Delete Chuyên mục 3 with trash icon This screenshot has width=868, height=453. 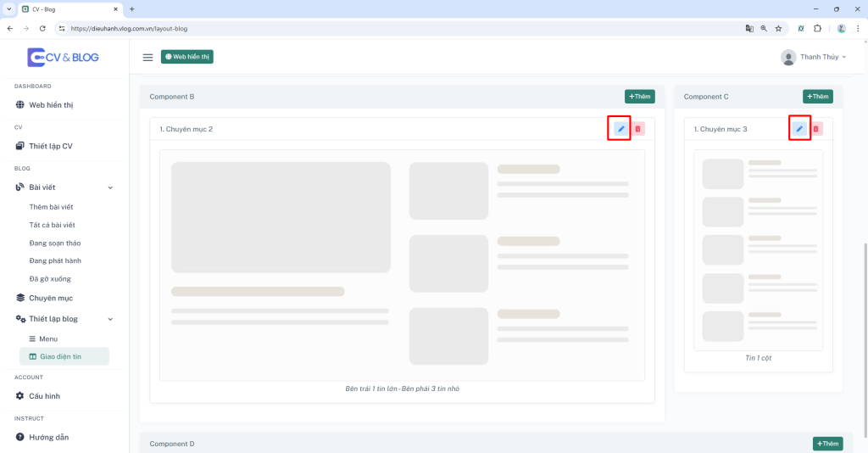tap(816, 129)
